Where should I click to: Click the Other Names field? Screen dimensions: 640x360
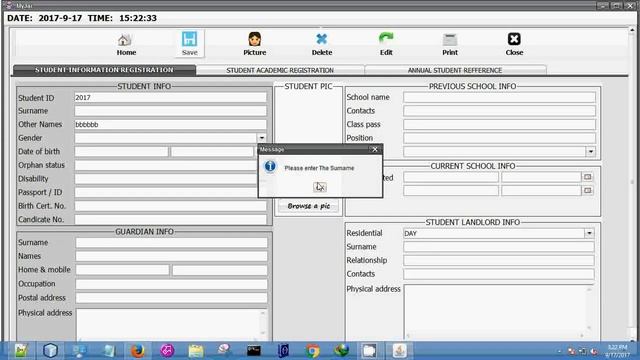point(170,124)
